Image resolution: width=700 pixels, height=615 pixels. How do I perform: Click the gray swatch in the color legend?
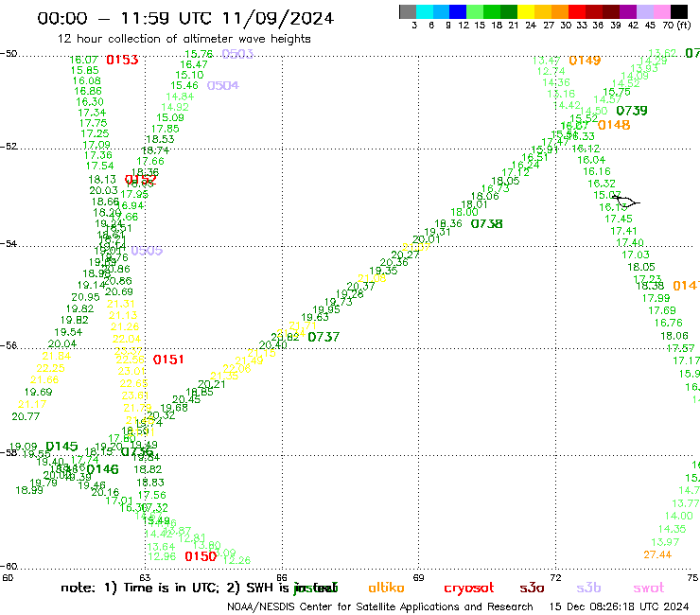(x=408, y=11)
